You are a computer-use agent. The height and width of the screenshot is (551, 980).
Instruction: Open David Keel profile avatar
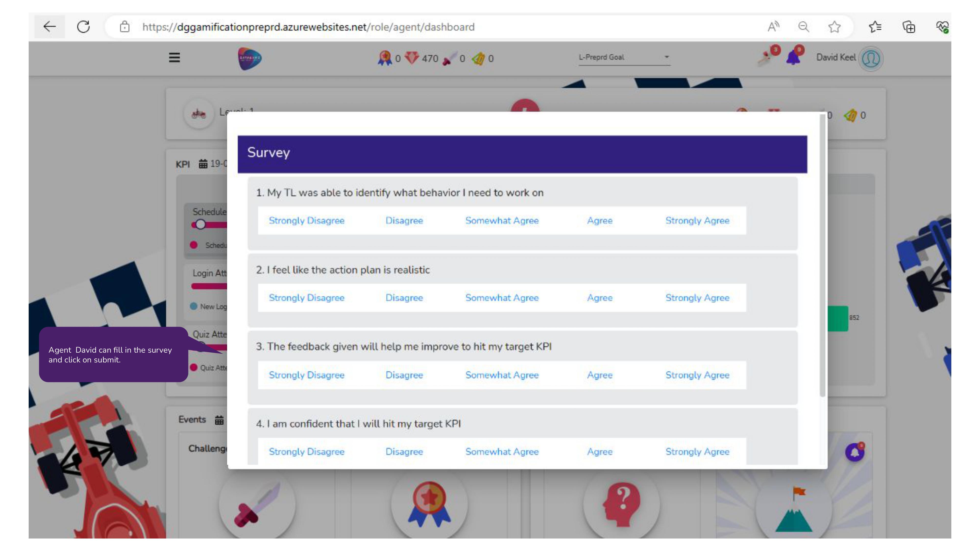[x=871, y=58]
